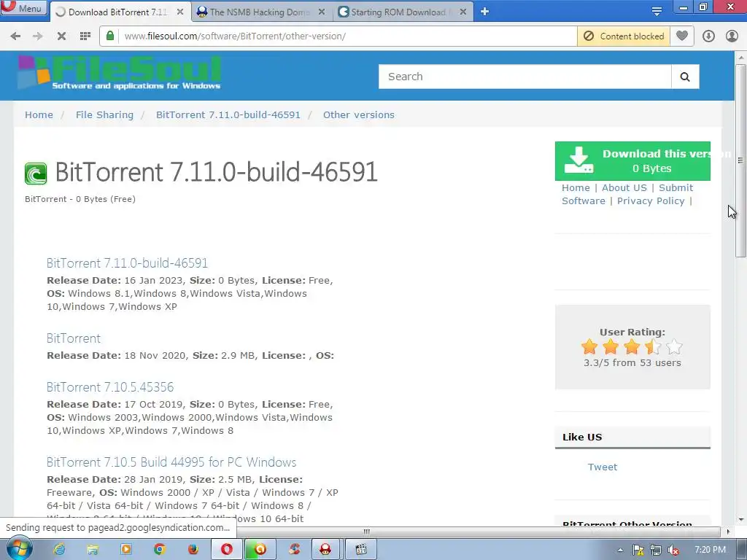
Task: Switch to the Download BitTorrent tab
Action: tap(119, 12)
